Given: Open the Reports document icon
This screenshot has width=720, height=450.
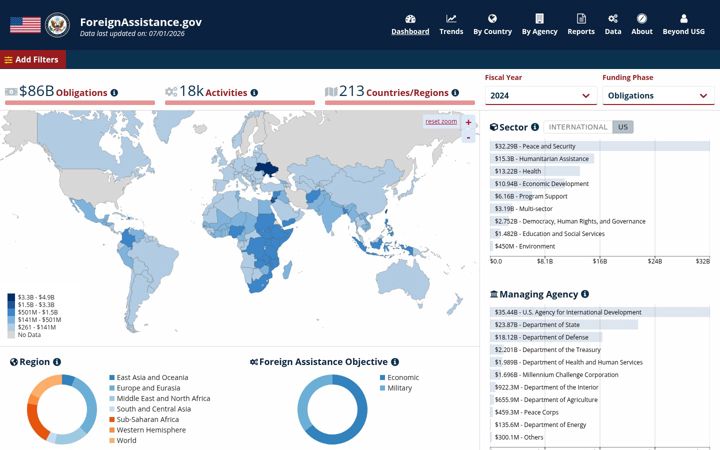Looking at the screenshot, I should 581,19.
